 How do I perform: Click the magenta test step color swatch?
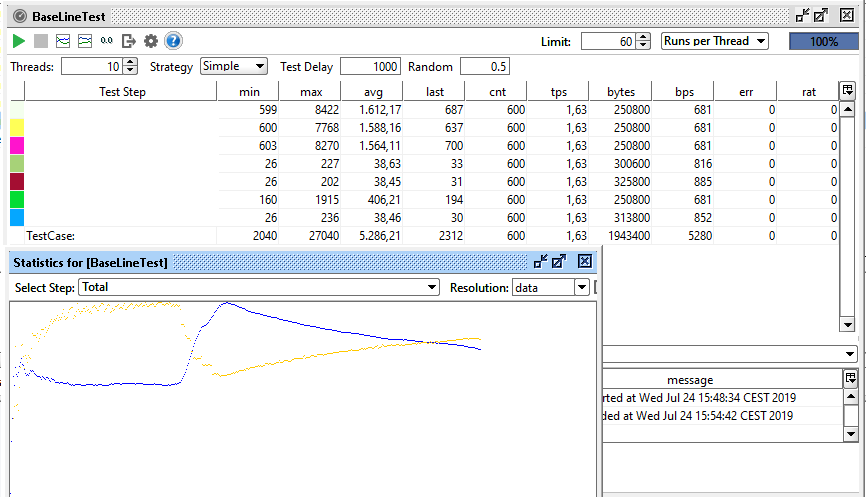(x=17, y=146)
